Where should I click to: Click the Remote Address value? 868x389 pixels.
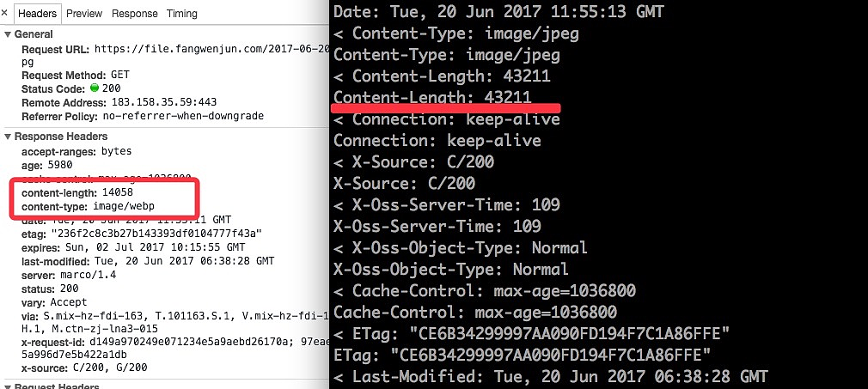coord(163,102)
